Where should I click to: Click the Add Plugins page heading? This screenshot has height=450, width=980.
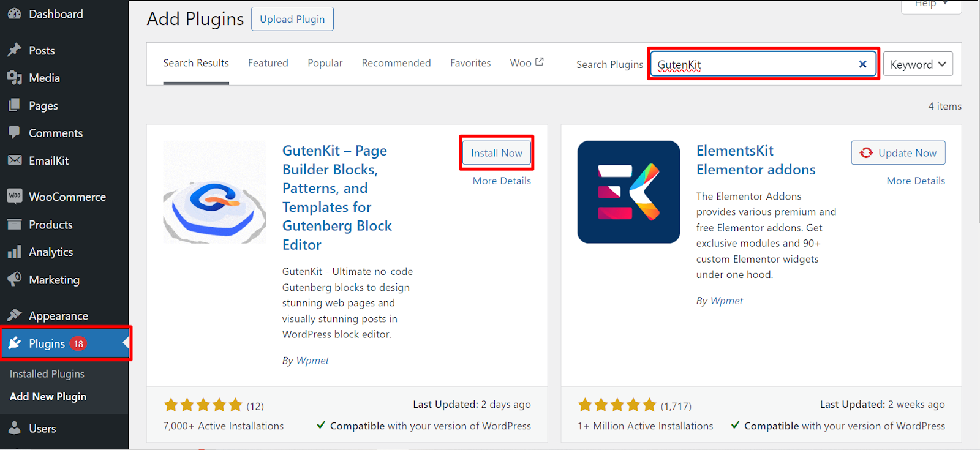195,19
